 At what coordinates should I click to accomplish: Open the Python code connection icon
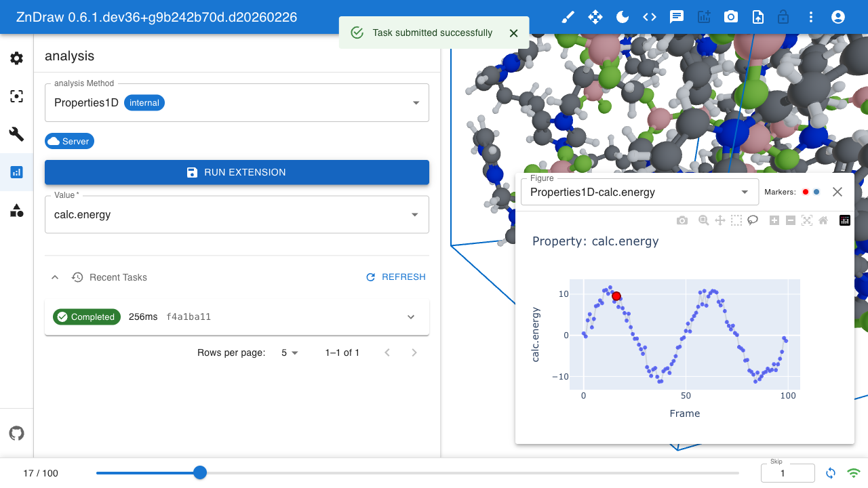click(649, 17)
